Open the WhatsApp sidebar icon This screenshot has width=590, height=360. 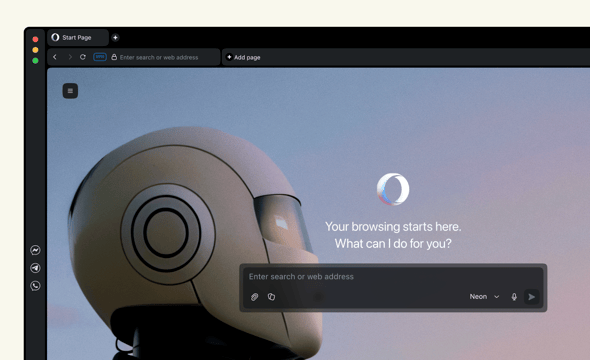click(35, 286)
